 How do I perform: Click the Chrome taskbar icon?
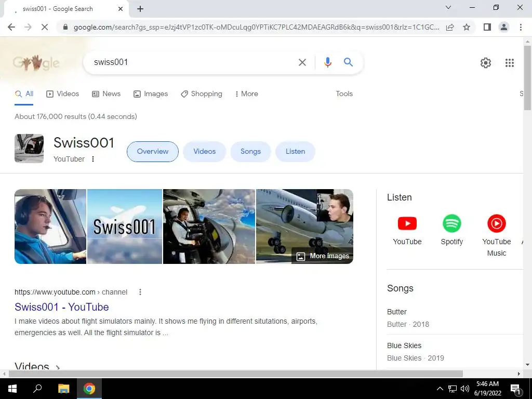pos(89,389)
